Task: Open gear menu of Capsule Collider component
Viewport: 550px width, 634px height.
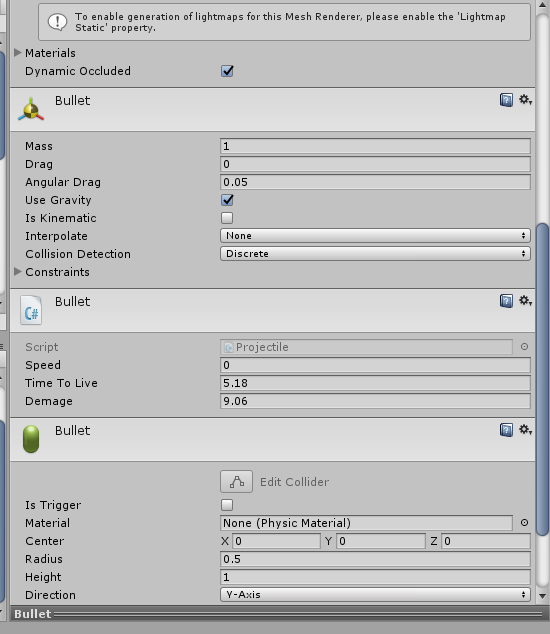Action: point(525,429)
